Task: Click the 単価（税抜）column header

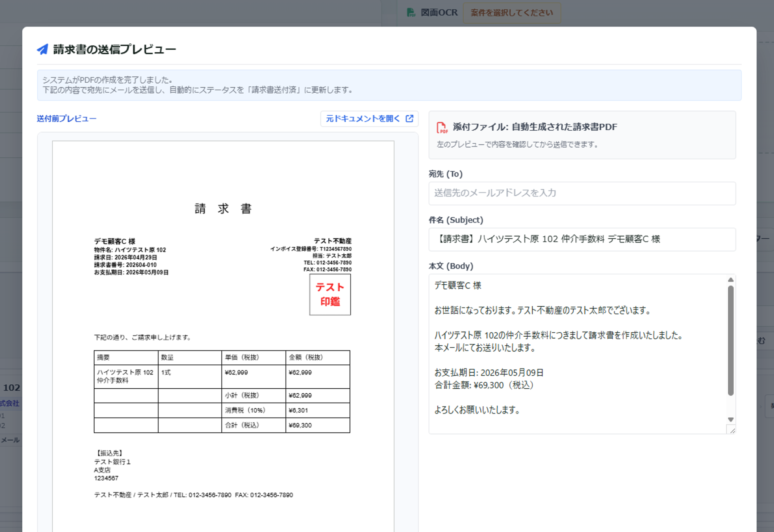Action: tap(254, 358)
